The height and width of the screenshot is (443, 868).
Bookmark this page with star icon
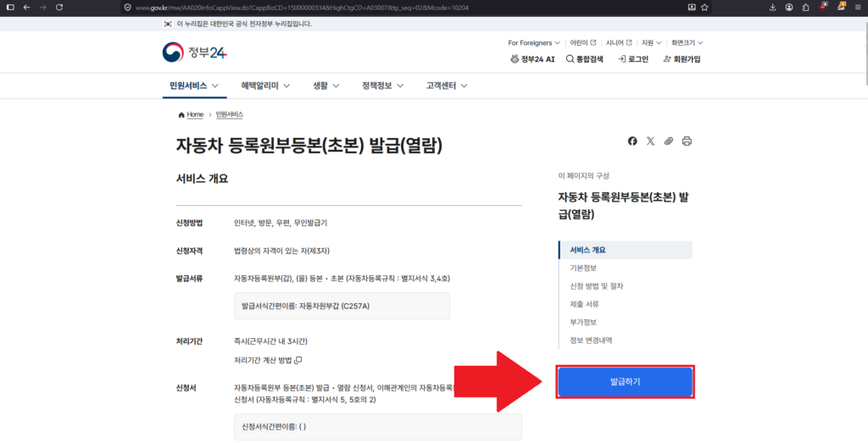click(x=704, y=8)
